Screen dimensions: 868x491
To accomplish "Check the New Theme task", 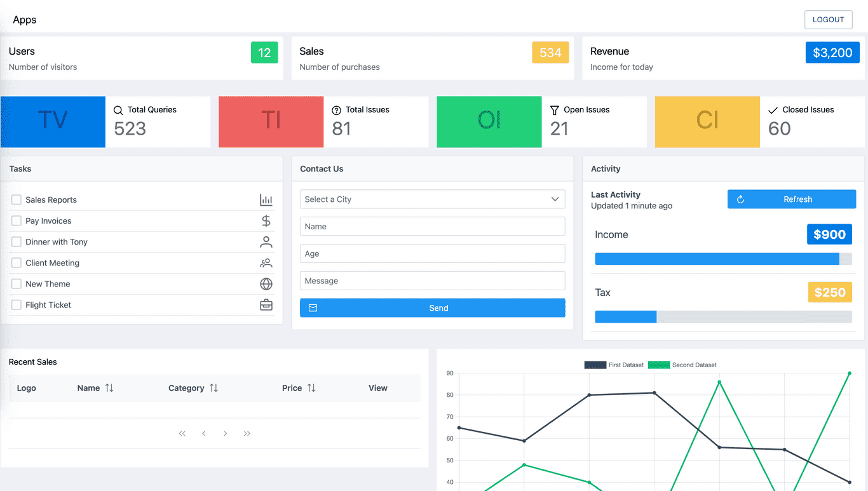I will [17, 283].
